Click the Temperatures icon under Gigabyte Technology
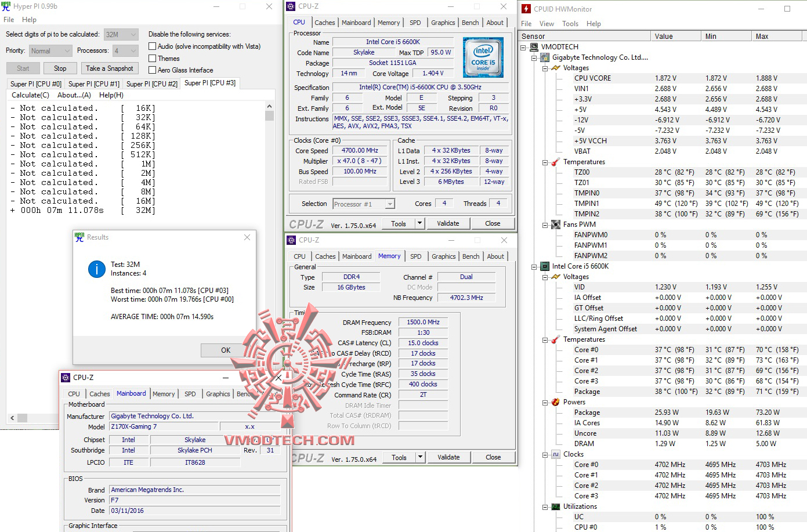Viewport: 807px width, 532px height. [x=556, y=162]
